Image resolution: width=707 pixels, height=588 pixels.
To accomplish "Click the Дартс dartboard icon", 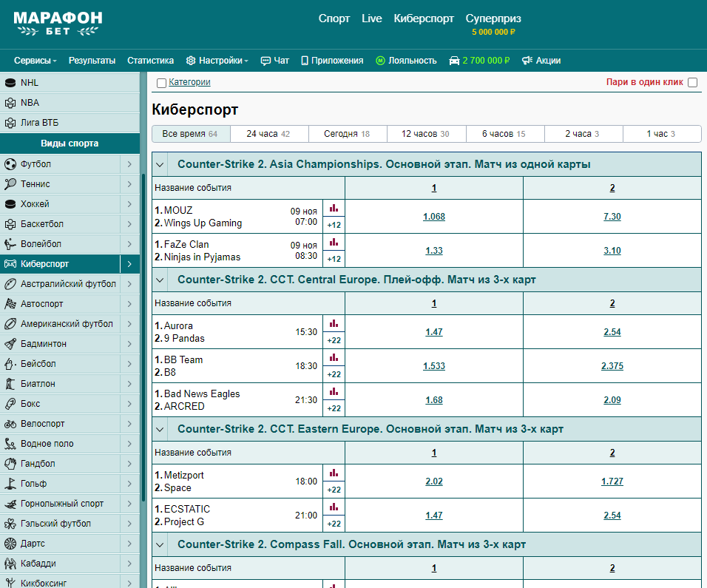I will point(10,544).
